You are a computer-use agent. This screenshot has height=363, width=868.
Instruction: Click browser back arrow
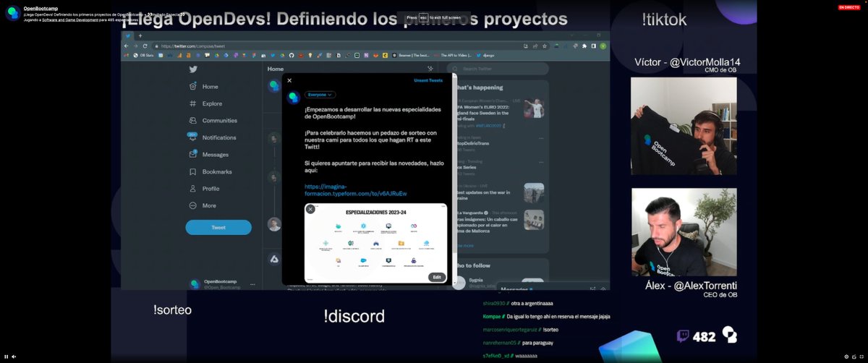pyautogui.click(x=127, y=46)
